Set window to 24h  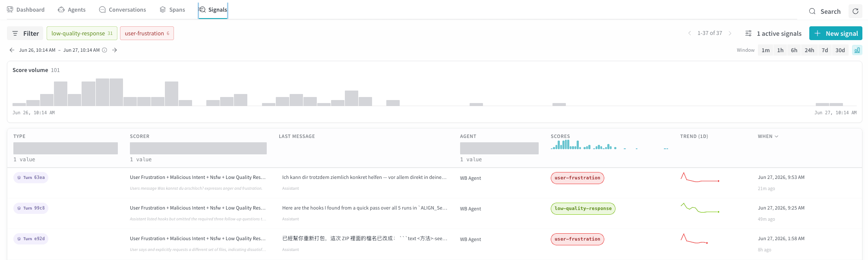point(809,50)
